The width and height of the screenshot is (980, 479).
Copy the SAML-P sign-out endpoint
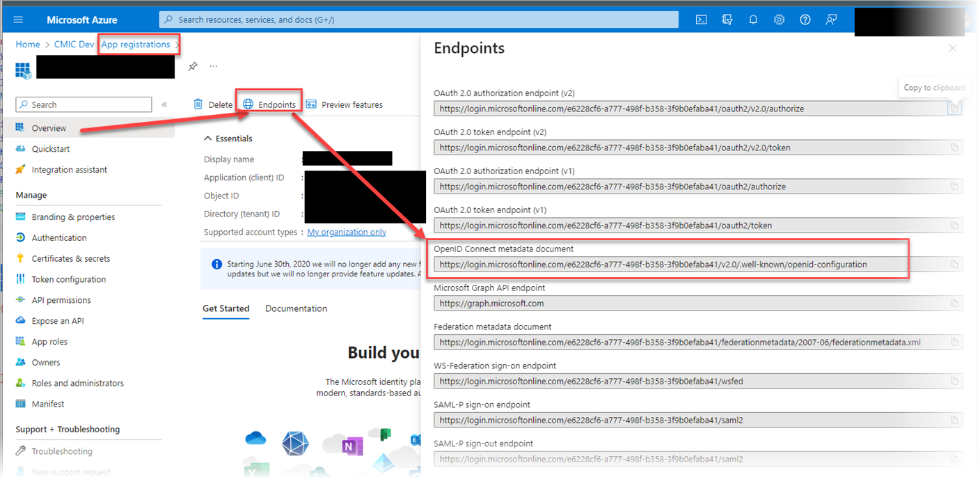point(955,460)
